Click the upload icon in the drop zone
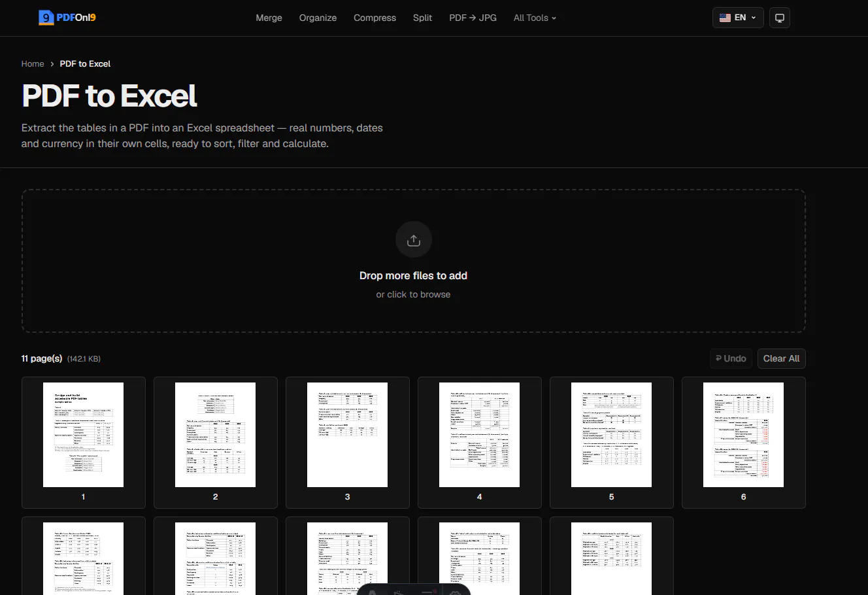The width and height of the screenshot is (868, 595). click(x=413, y=240)
